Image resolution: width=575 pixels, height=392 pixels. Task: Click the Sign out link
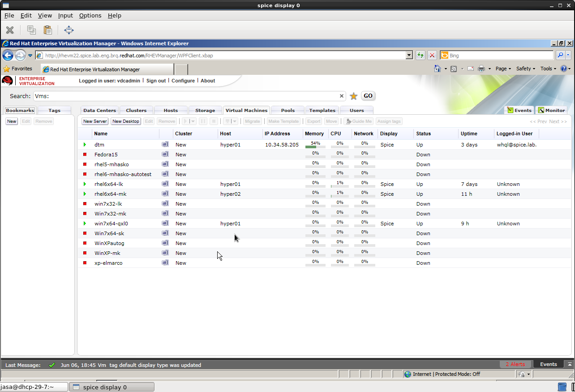156,81
